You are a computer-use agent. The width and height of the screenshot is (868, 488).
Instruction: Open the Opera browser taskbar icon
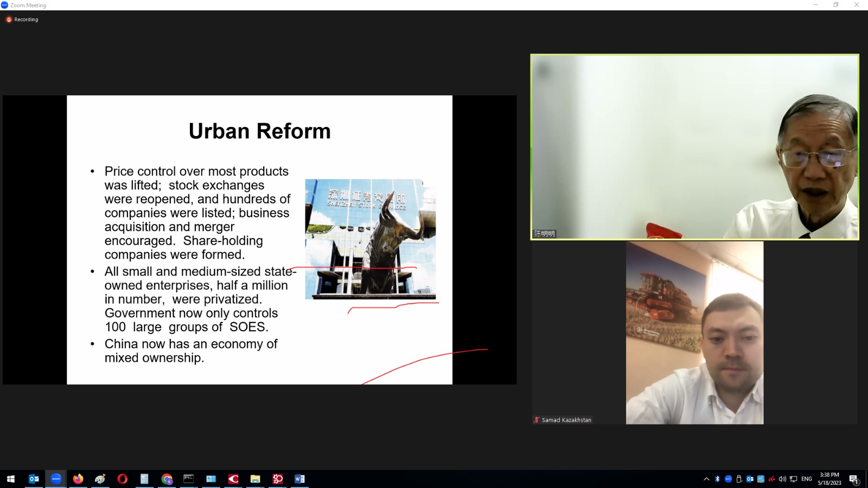(122, 479)
